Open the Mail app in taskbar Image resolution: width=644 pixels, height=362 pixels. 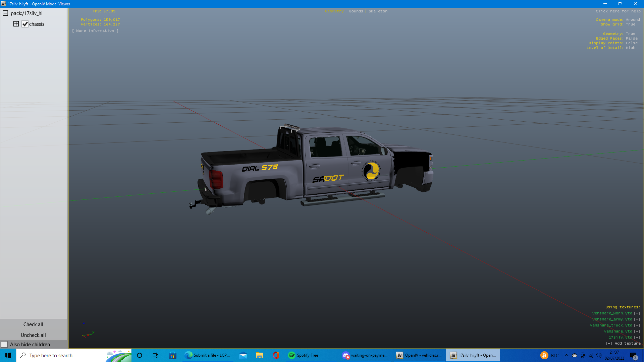pyautogui.click(x=243, y=355)
